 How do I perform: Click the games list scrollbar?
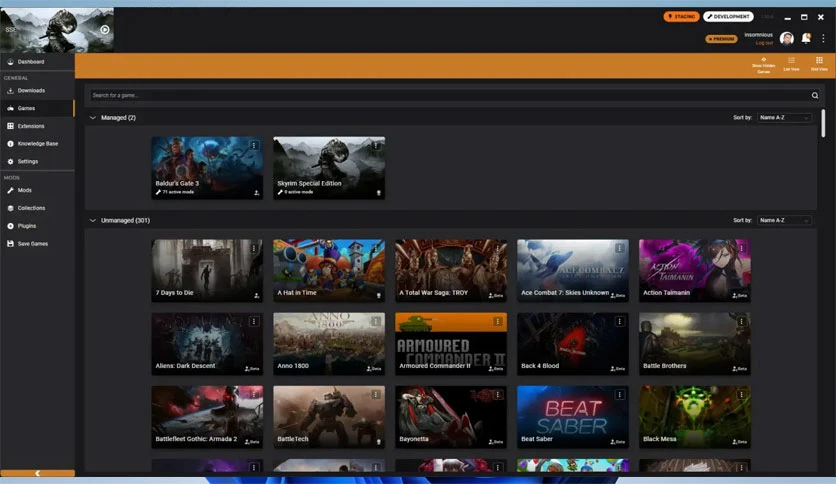[823, 123]
